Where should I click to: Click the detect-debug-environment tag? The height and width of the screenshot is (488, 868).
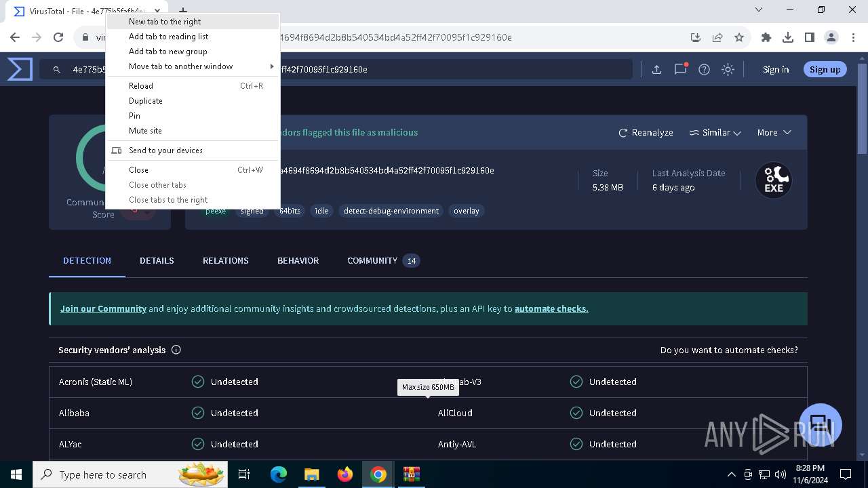coord(391,211)
